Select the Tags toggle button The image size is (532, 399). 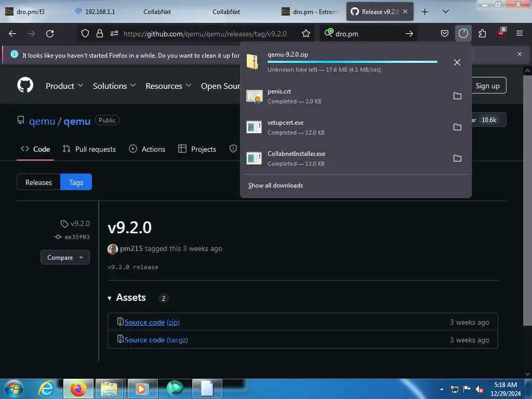pos(76,182)
